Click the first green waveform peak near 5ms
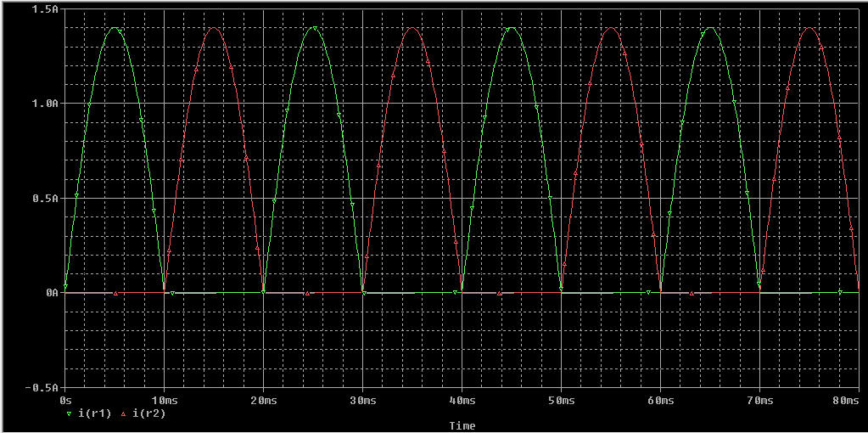Screen dimensions: 868x433 pos(115,28)
